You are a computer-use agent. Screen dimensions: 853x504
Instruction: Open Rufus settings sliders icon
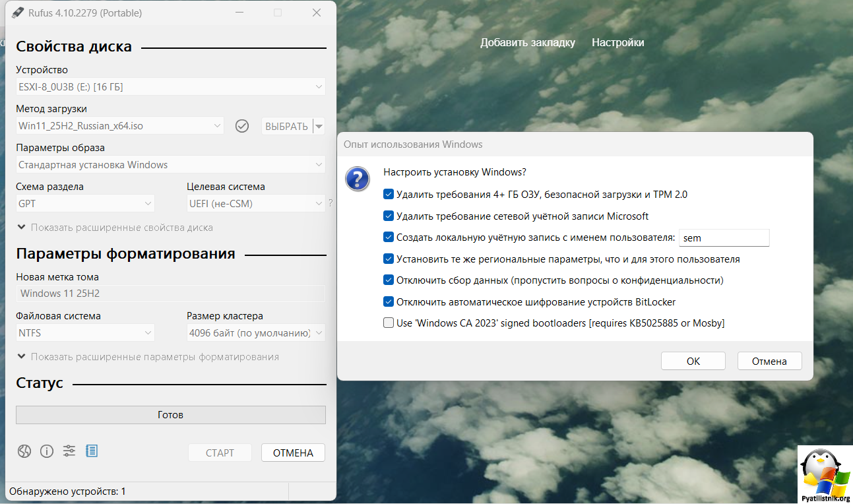tap(69, 451)
